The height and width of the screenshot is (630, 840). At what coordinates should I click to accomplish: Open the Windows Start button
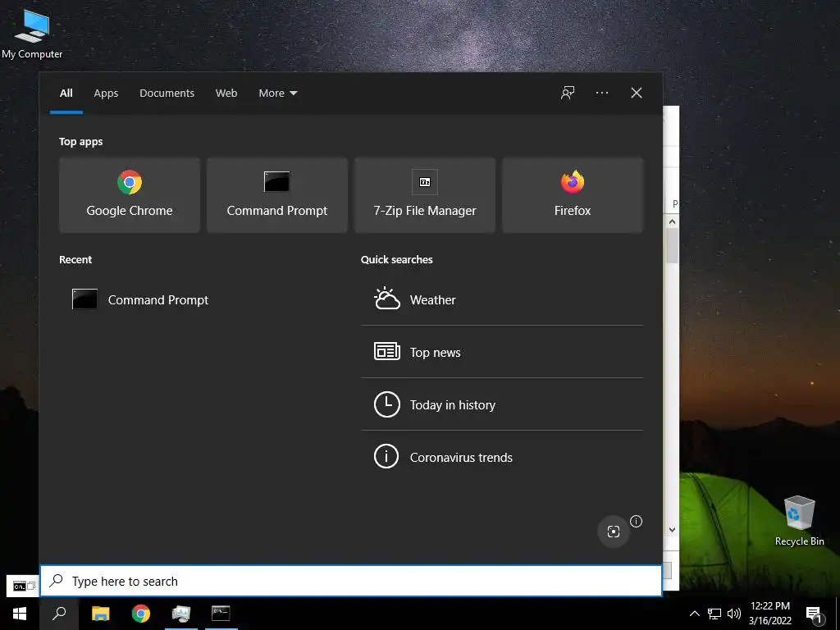pos(20,614)
